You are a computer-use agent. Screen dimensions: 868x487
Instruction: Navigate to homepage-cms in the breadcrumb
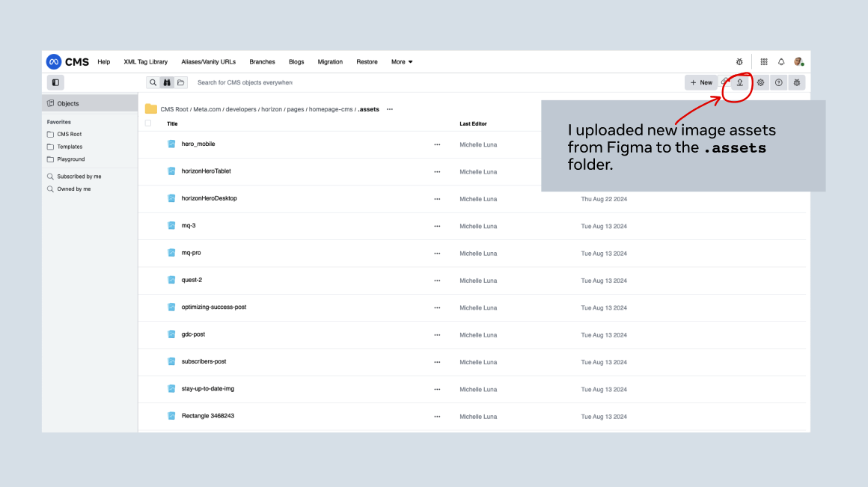point(331,109)
